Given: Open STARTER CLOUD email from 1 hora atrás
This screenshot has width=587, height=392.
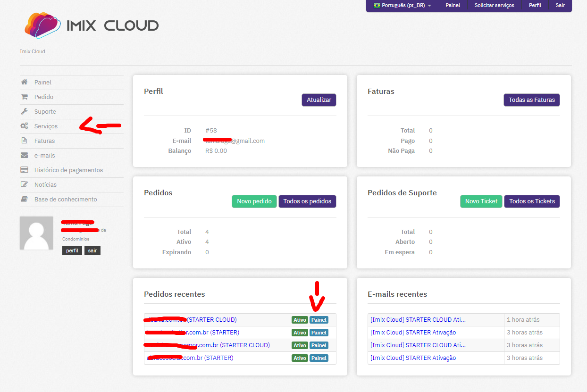Looking at the screenshot, I should click(418, 320).
